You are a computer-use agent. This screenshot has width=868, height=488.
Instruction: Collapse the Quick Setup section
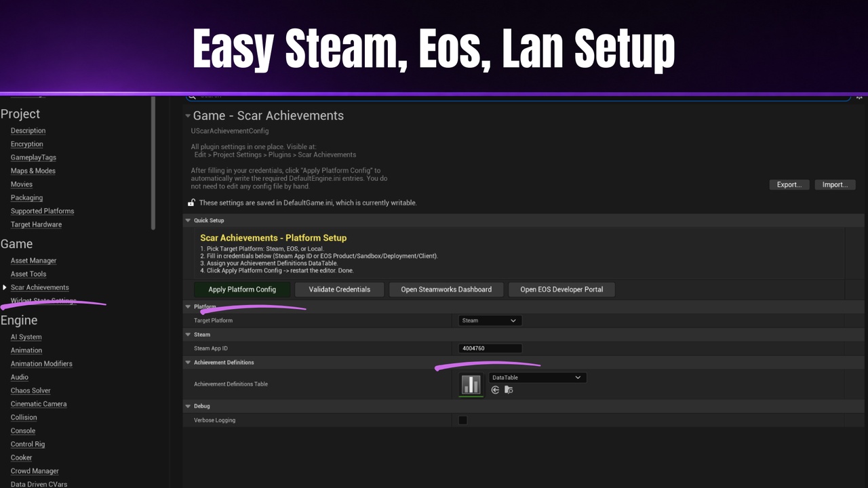[189, 220]
